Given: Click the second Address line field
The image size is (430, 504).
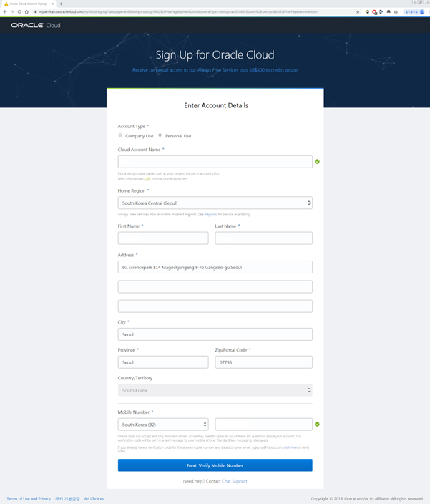Looking at the screenshot, I should [215, 286].
